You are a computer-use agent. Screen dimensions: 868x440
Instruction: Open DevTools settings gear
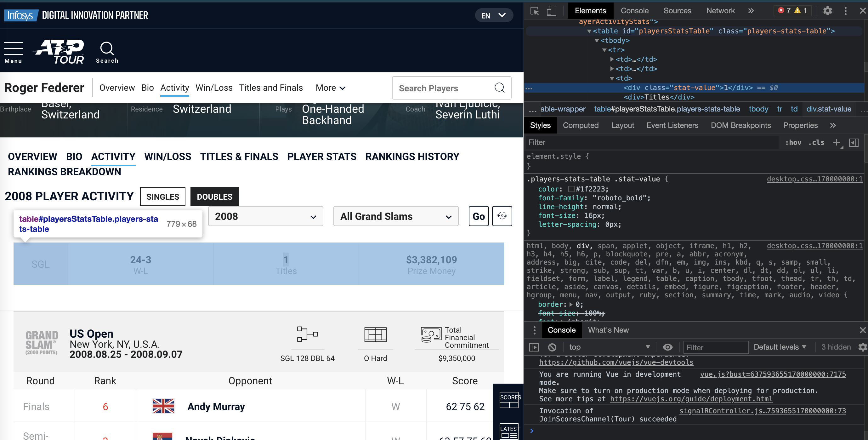point(827,11)
